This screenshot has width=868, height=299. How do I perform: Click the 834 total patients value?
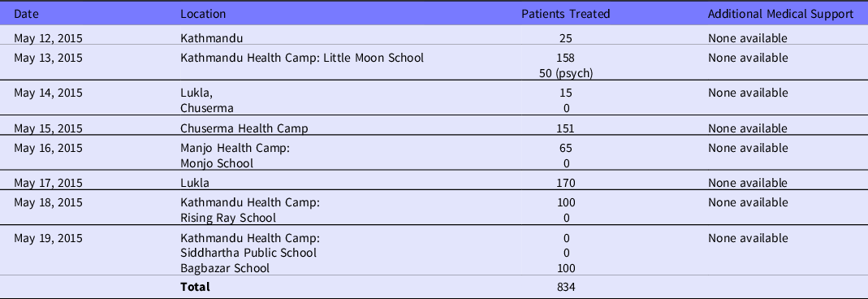click(x=566, y=287)
